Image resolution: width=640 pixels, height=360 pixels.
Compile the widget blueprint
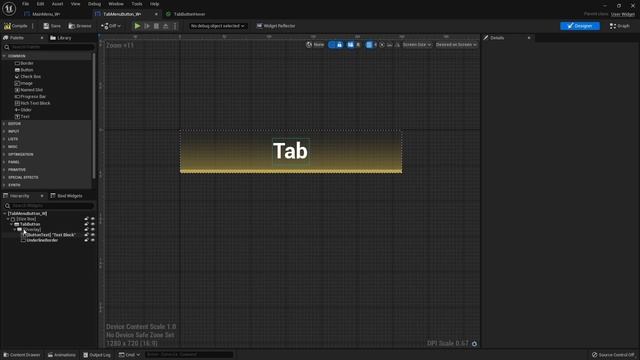16,26
